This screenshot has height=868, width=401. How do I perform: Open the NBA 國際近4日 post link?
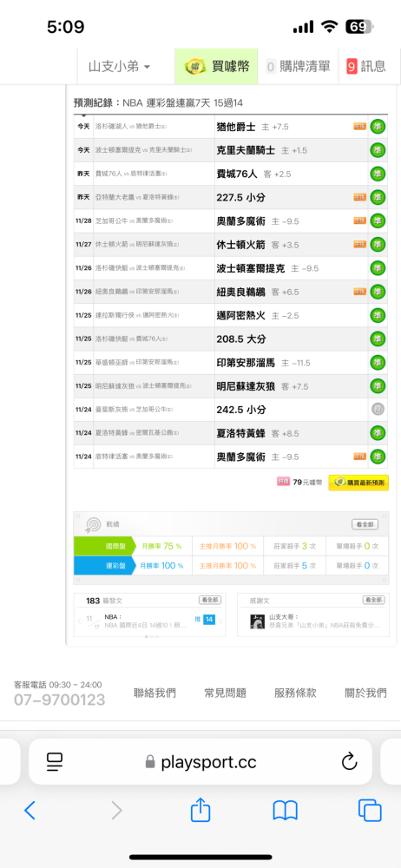(x=145, y=625)
